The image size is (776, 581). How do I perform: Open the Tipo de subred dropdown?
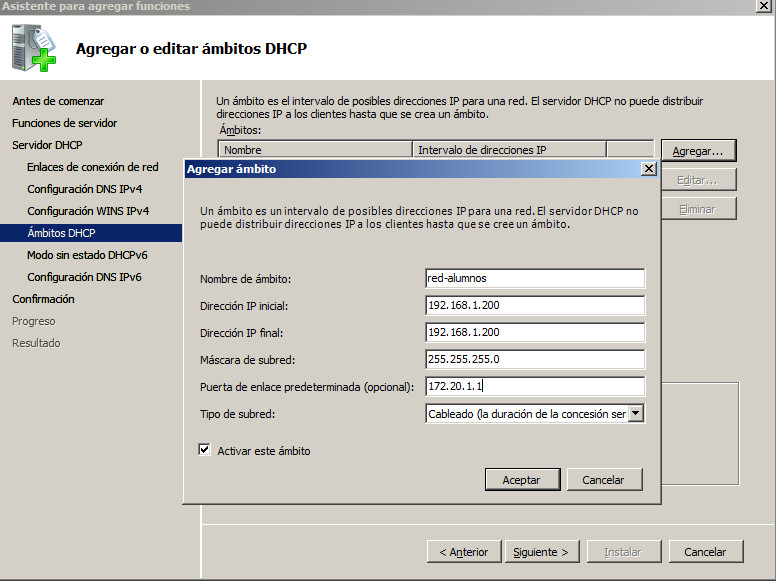(x=636, y=414)
